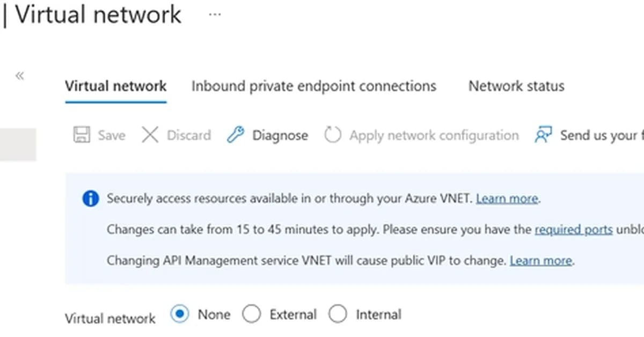Open the Network status tab
The width and height of the screenshot is (644, 337).
pos(516,86)
